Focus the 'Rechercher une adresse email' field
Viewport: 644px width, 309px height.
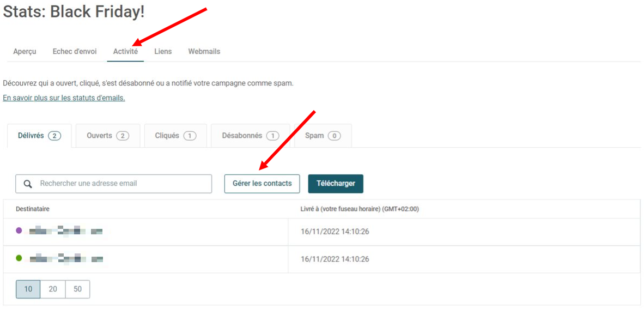[x=114, y=184]
